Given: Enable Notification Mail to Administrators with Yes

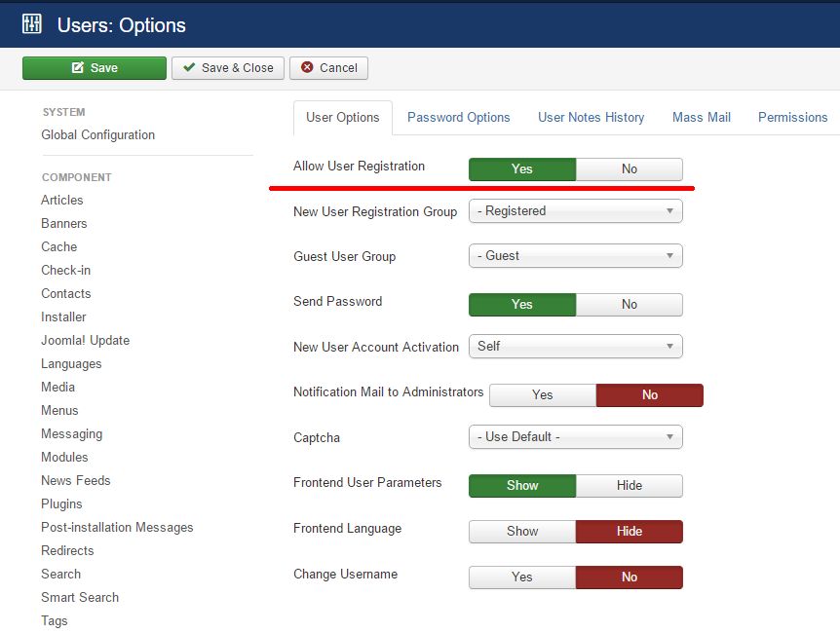Looking at the screenshot, I should [x=542, y=395].
